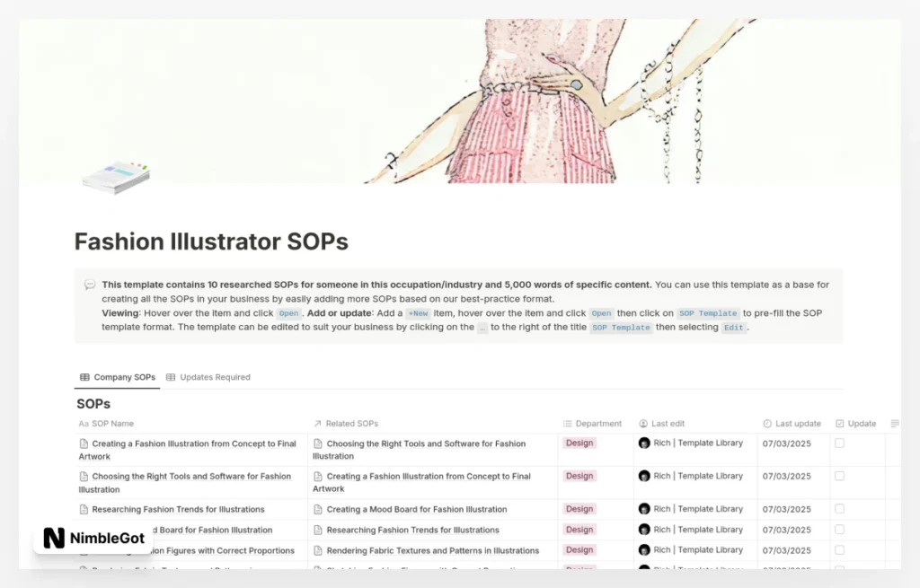Click Rich avatar in the first table row

[644, 443]
